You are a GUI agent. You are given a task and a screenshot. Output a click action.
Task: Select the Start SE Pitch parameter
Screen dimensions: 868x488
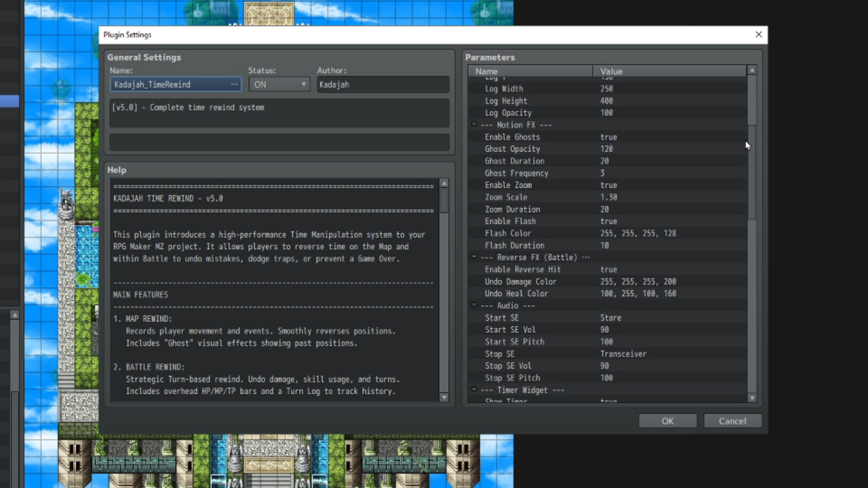click(x=607, y=342)
